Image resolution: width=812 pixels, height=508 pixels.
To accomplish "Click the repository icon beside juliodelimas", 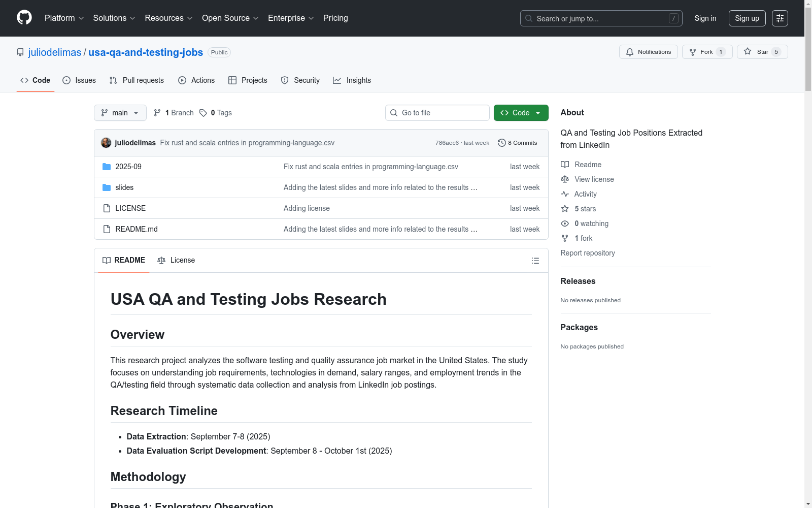I will pos(20,52).
